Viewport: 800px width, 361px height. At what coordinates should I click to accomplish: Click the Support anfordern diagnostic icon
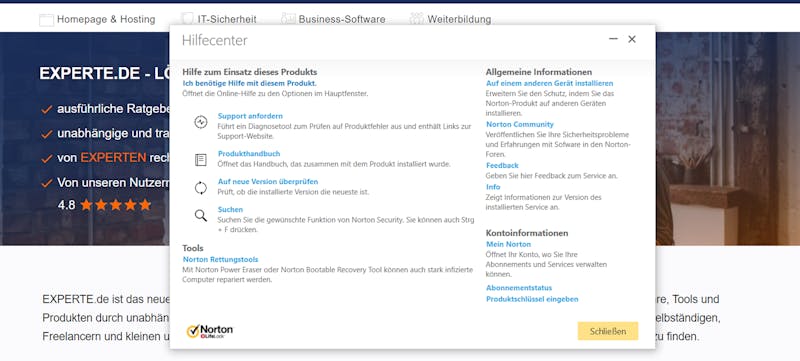click(x=201, y=122)
